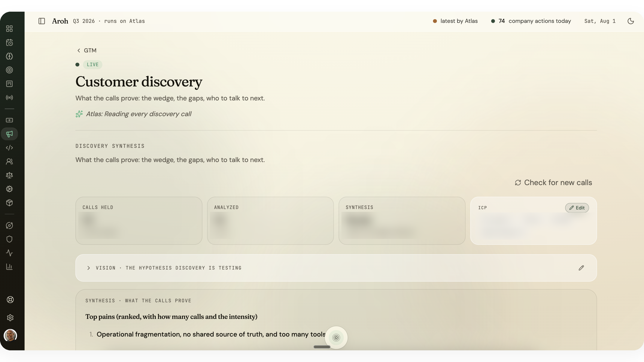644x362 pixels.
Task: Open the user profile avatar
Action: tap(10, 335)
